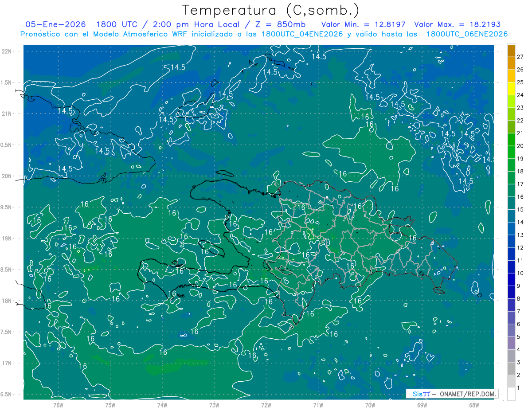Click the '75W' longitude axis label

[x=110, y=405]
